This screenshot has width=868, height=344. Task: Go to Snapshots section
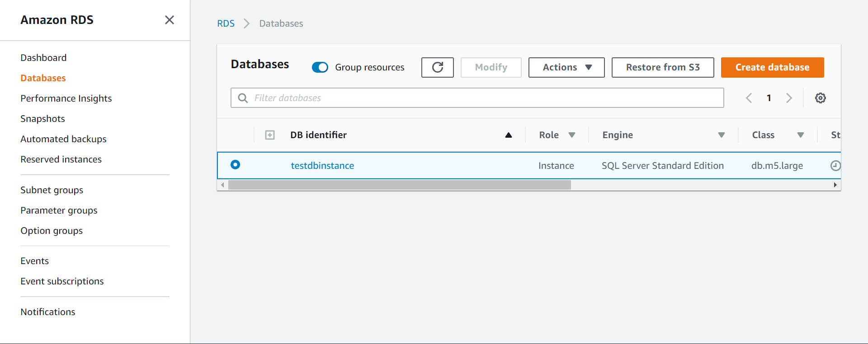pos(42,119)
